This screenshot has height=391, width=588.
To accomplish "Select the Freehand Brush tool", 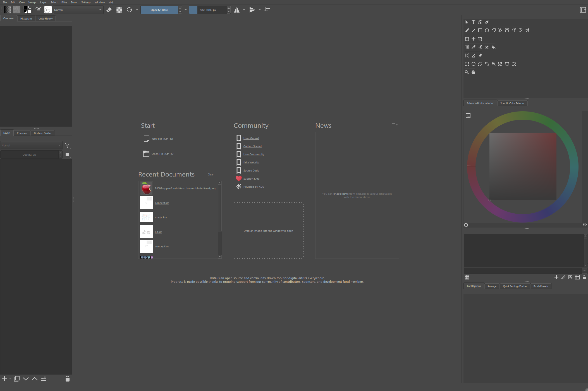I will tap(467, 30).
